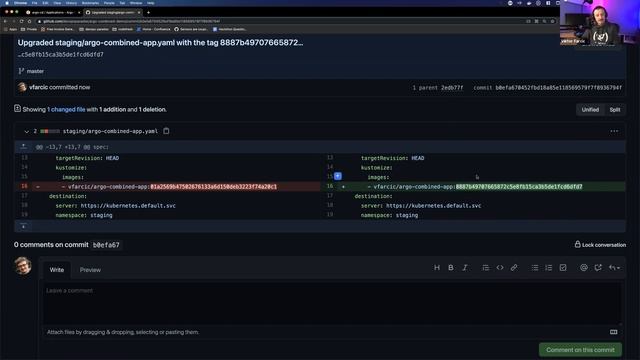Viewport: 640px width, 360px height.
Task: Switch diff to Unified view
Action: coord(590,109)
